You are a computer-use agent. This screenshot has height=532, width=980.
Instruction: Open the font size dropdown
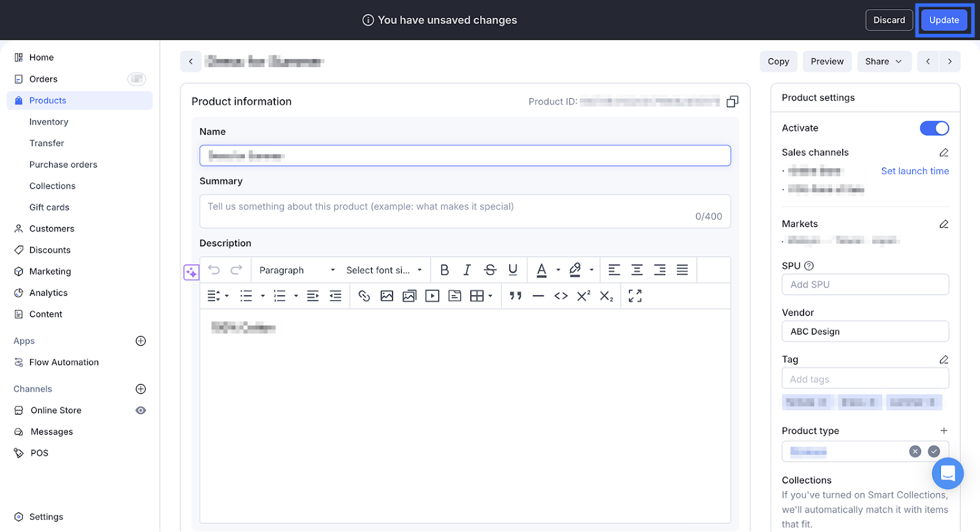384,270
